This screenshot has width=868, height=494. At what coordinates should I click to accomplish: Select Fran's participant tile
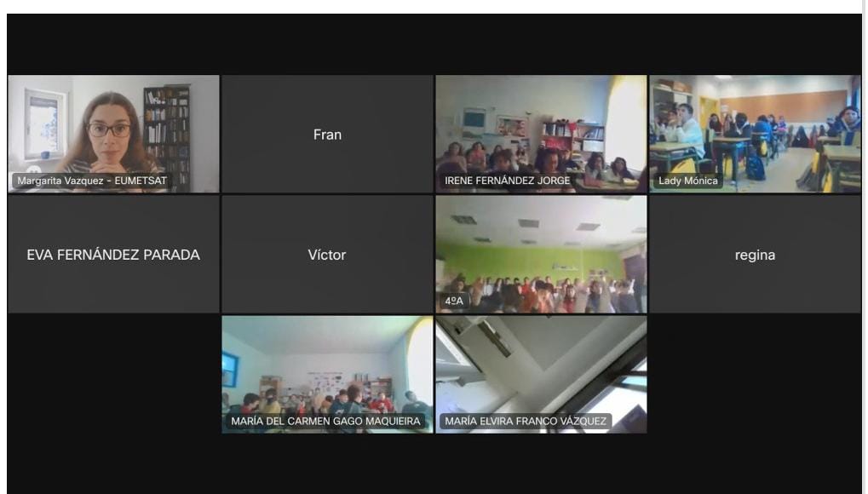point(327,134)
